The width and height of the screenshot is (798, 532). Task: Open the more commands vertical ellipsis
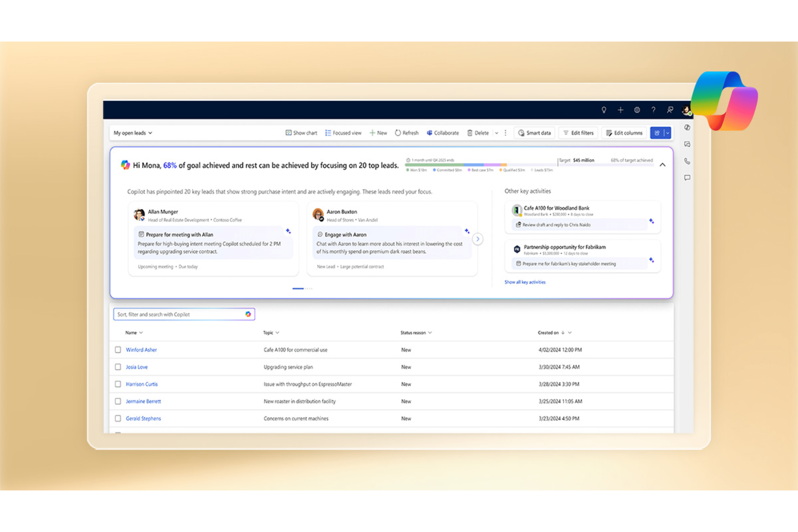[x=506, y=133]
